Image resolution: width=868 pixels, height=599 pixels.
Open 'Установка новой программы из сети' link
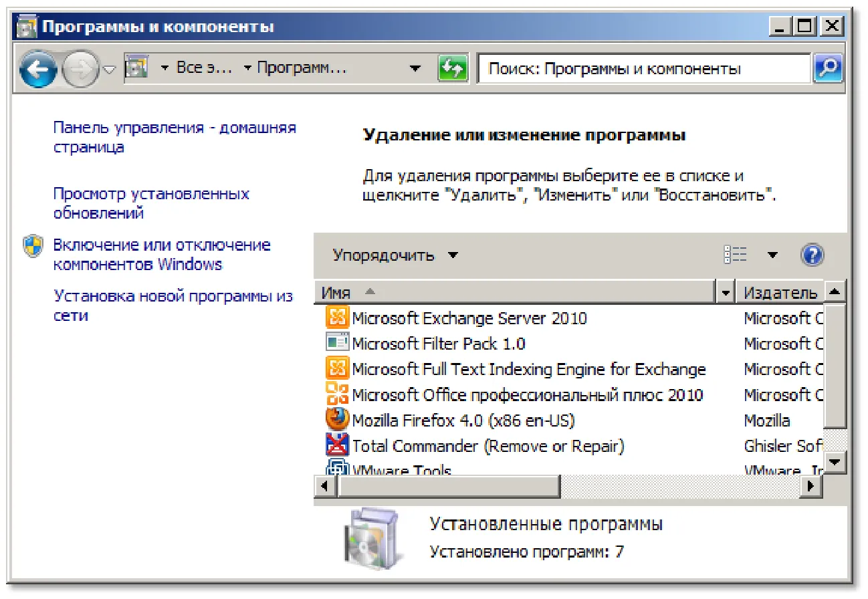coord(173,306)
